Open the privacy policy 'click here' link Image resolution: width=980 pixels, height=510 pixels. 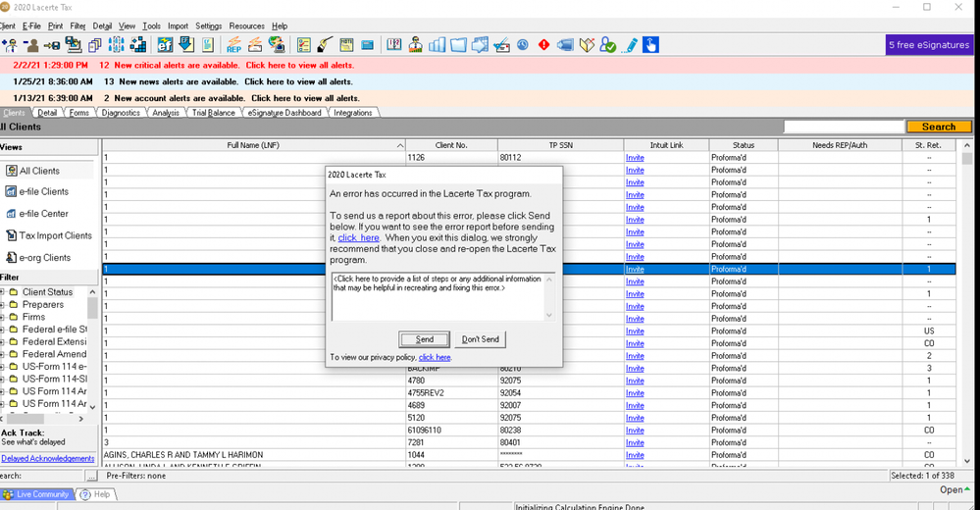point(435,358)
